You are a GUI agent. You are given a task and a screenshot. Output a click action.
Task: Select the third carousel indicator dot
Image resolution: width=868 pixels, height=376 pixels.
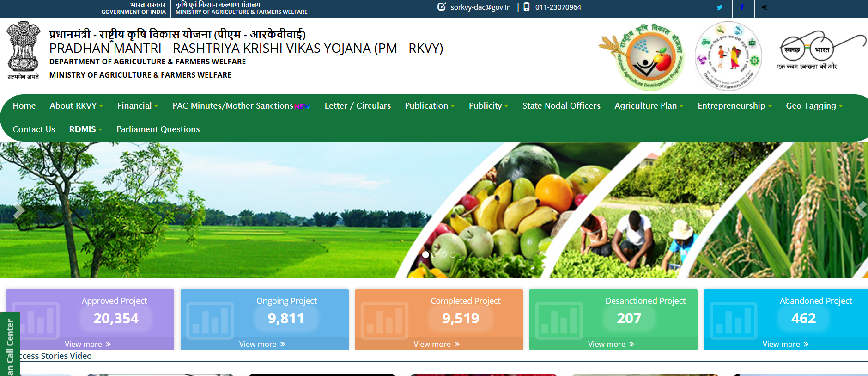tap(443, 254)
